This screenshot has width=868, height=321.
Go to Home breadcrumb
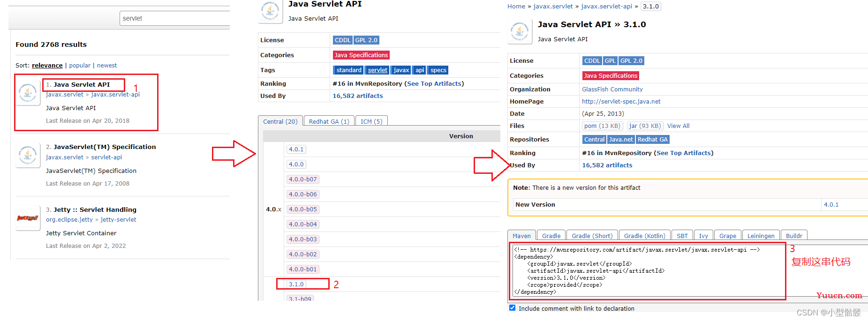516,7
